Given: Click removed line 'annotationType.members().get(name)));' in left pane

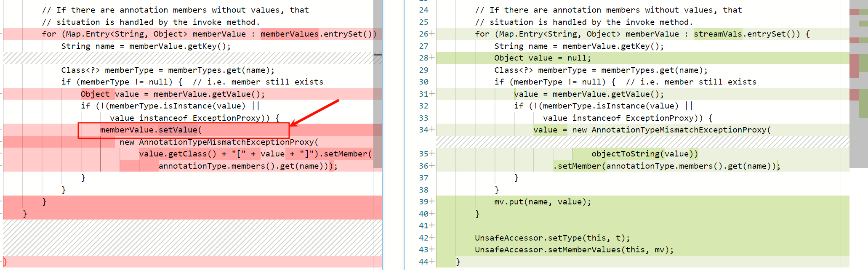Looking at the screenshot, I should click(x=248, y=166).
